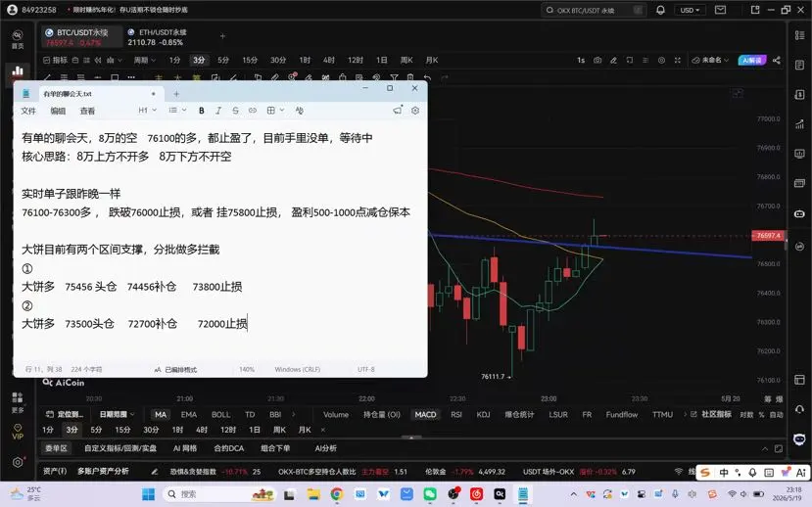Clear formatting with Notepad's clear-format icon
This screenshot has height=507, width=812.
click(x=299, y=111)
